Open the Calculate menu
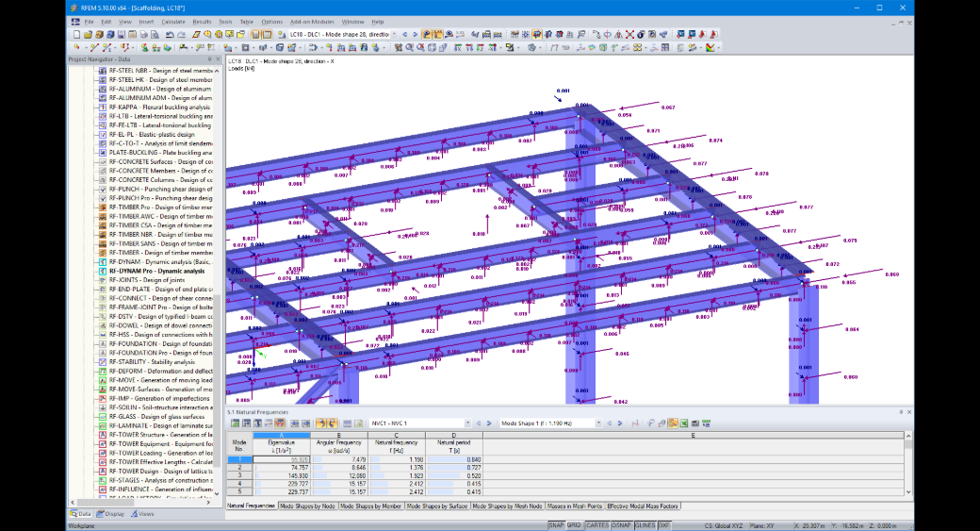This screenshot has height=531, width=980. tap(173, 22)
